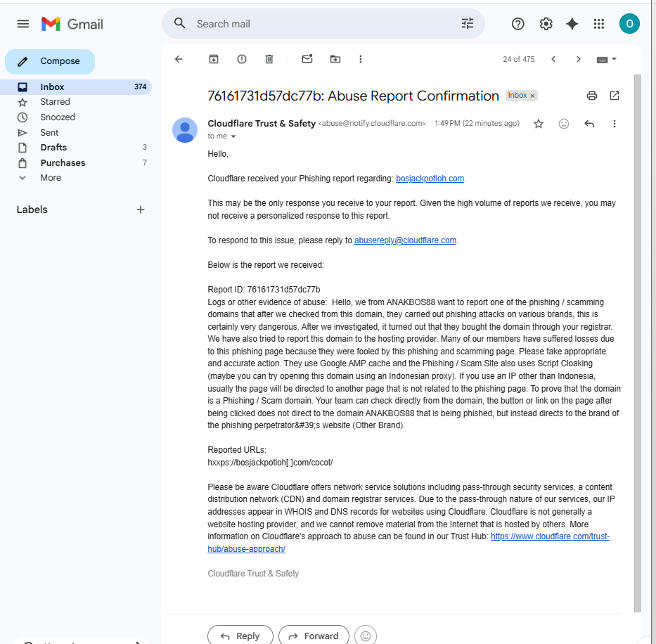Add emoji reaction to message header

pyautogui.click(x=563, y=124)
